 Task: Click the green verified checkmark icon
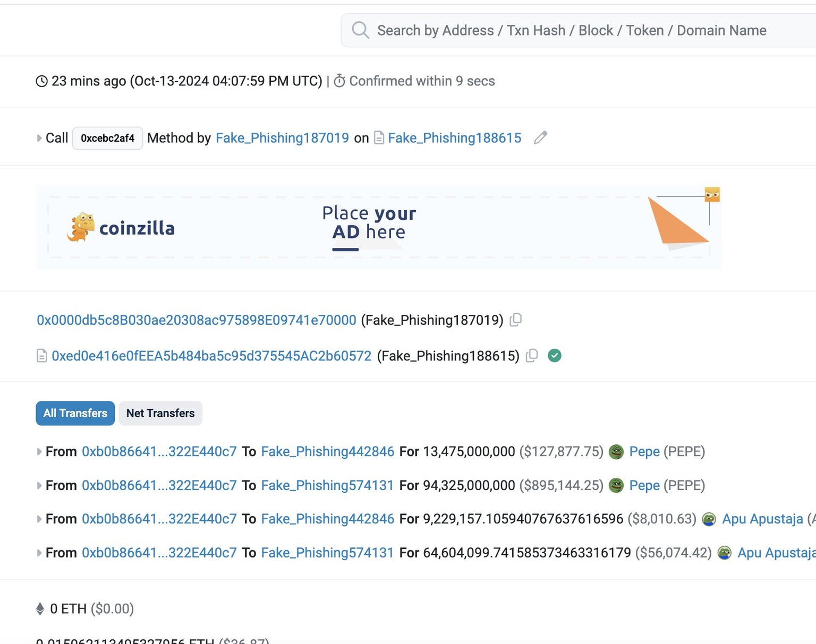[x=554, y=356]
